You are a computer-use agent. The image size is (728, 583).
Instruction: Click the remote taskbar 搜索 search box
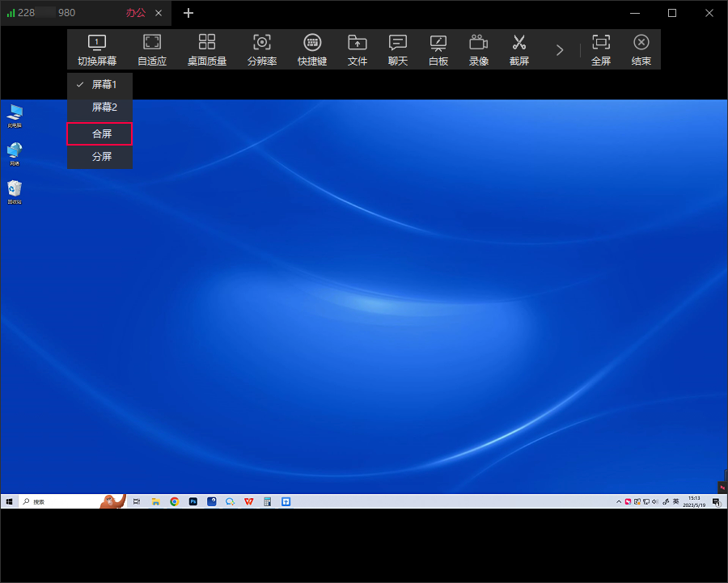coord(72,501)
